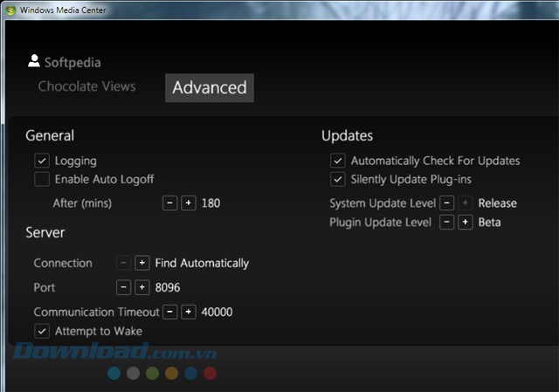
Task: Select the Advanced tab
Action: [209, 87]
